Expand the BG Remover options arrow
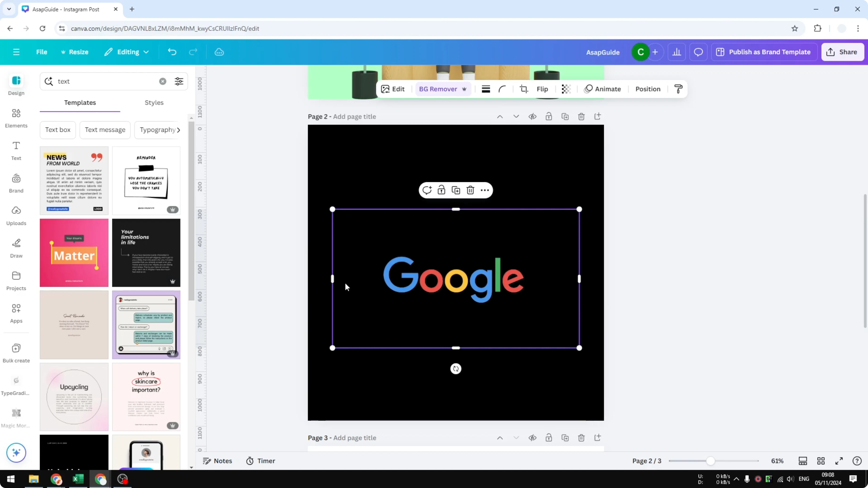868x488 pixels. 465,89
